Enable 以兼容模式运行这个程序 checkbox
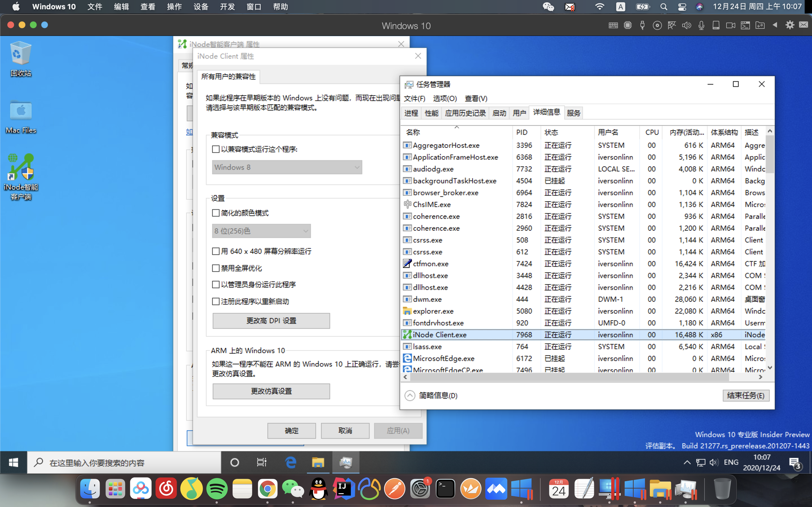The image size is (812, 507). (x=216, y=149)
